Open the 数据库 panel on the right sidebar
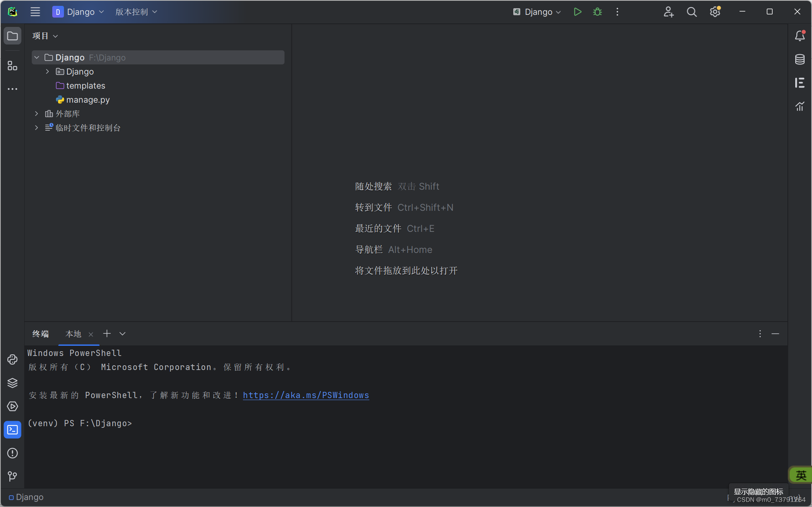Image resolution: width=812 pixels, height=507 pixels. (x=800, y=59)
